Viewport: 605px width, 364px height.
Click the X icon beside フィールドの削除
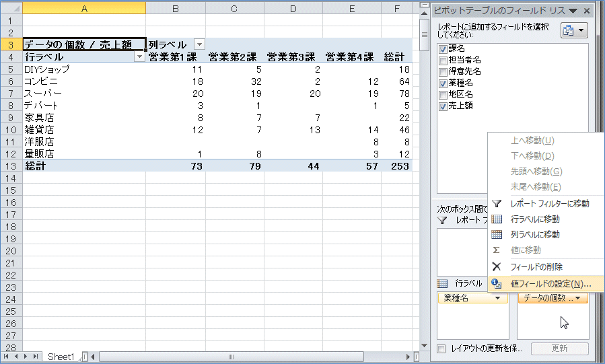point(497,266)
